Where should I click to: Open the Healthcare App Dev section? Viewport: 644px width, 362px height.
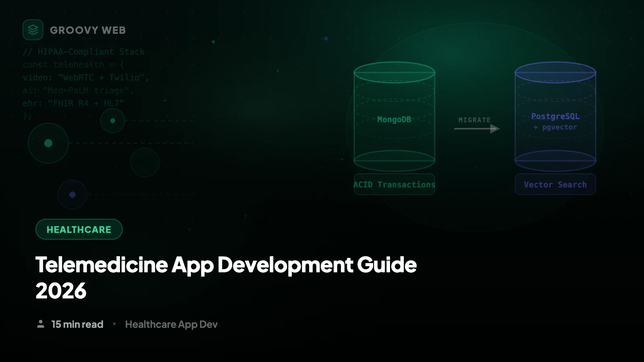tap(171, 324)
